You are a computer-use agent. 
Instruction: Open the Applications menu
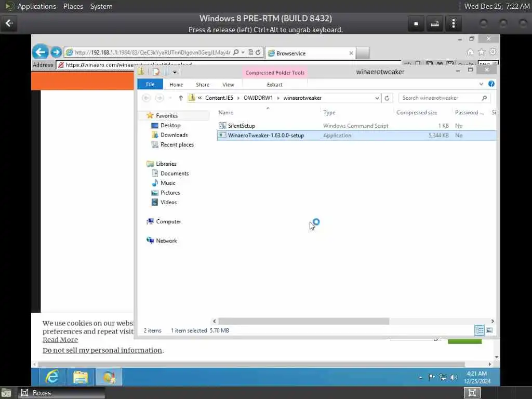coord(37,6)
